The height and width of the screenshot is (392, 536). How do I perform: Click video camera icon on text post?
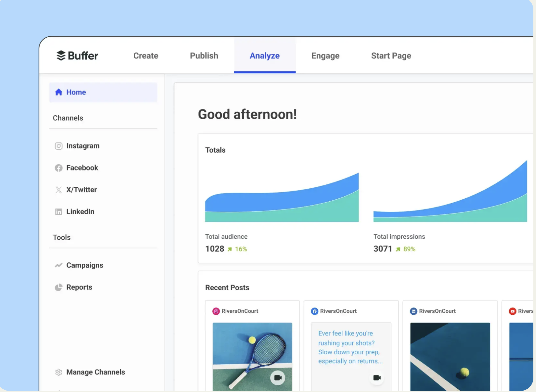tap(377, 377)
